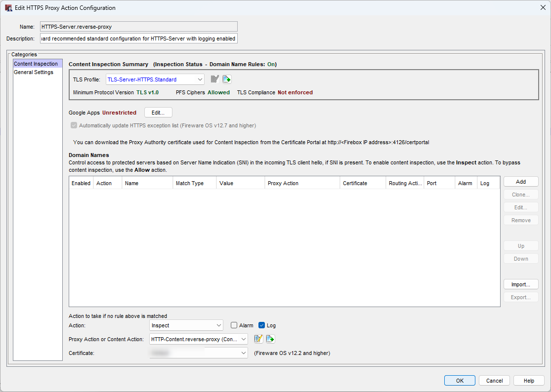
Task: Uncheck the Log checkbox
Action: 261,325
